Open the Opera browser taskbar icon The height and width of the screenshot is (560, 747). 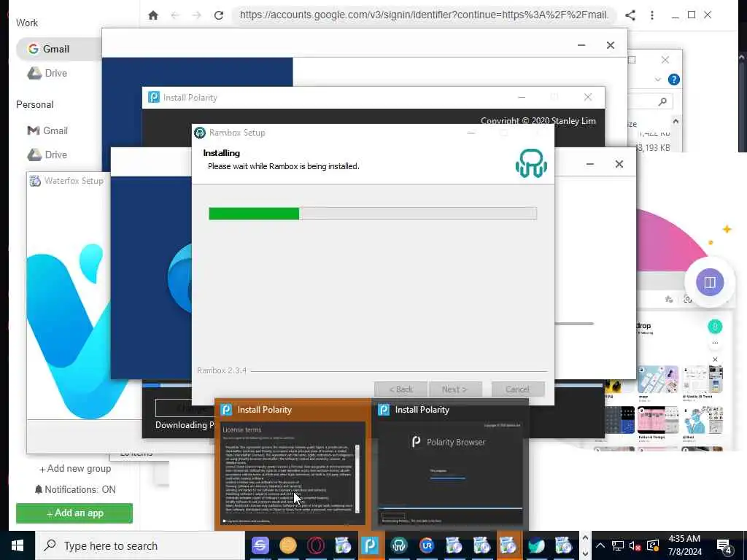coord(315,545)
